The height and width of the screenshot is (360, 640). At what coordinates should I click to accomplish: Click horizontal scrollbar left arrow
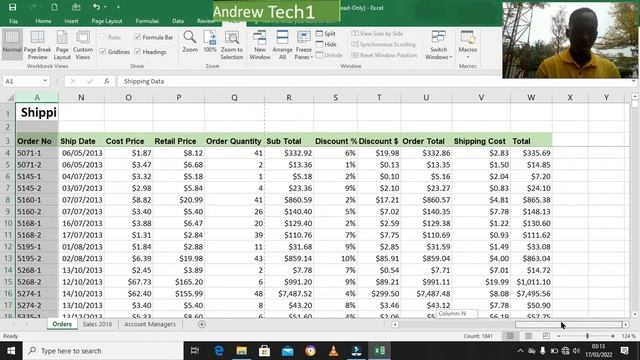[x=395, y=324]
